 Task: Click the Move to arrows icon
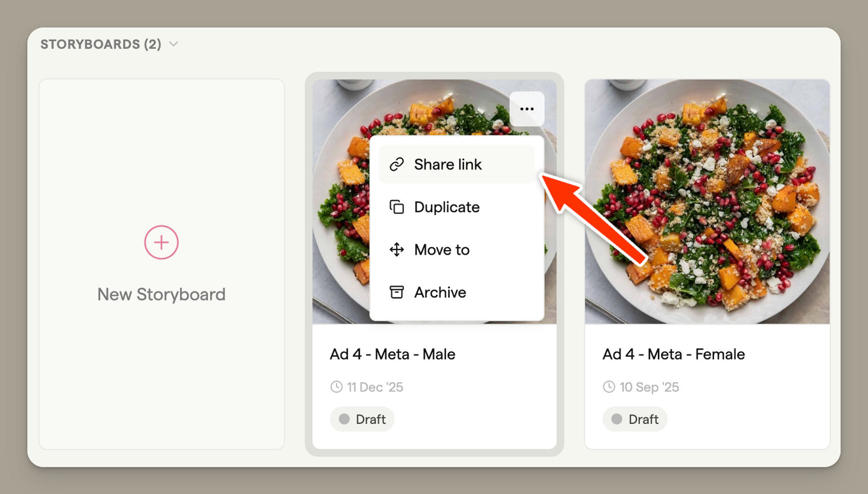tap(397, 250)
